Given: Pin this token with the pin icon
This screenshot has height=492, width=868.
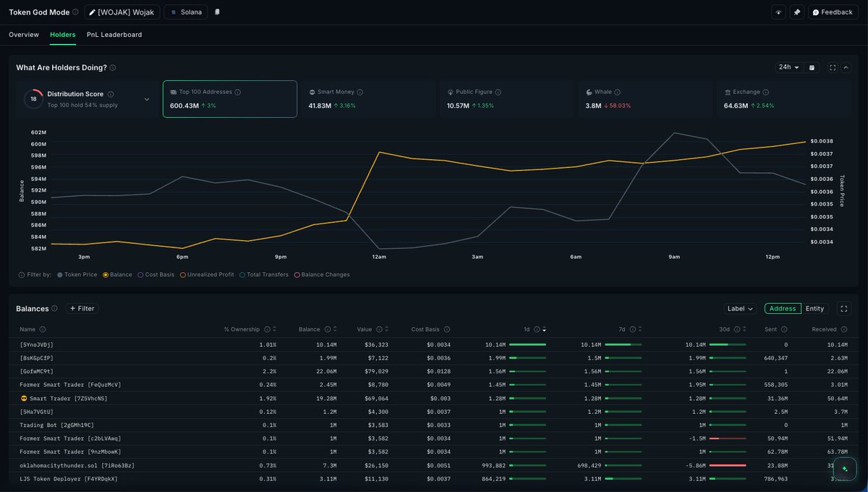Looking at the screenshot, I should click(796, 12).
